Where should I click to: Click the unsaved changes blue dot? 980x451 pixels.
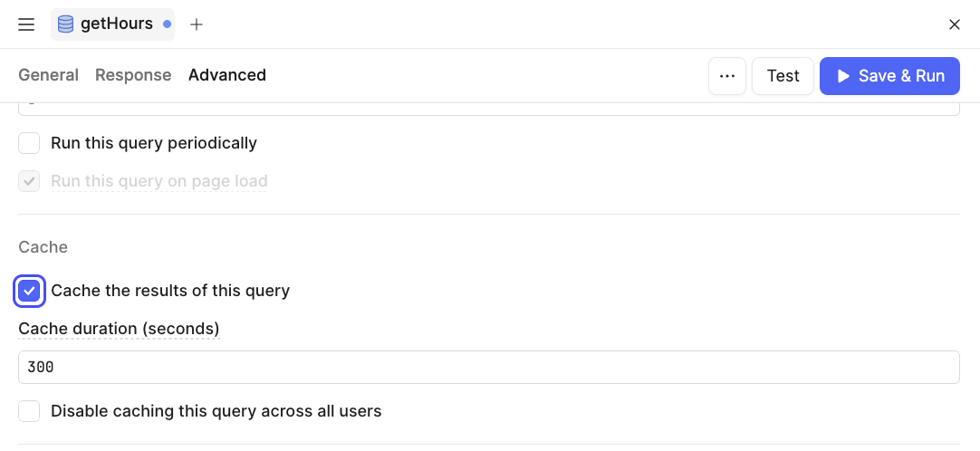[x=167, y=24]
